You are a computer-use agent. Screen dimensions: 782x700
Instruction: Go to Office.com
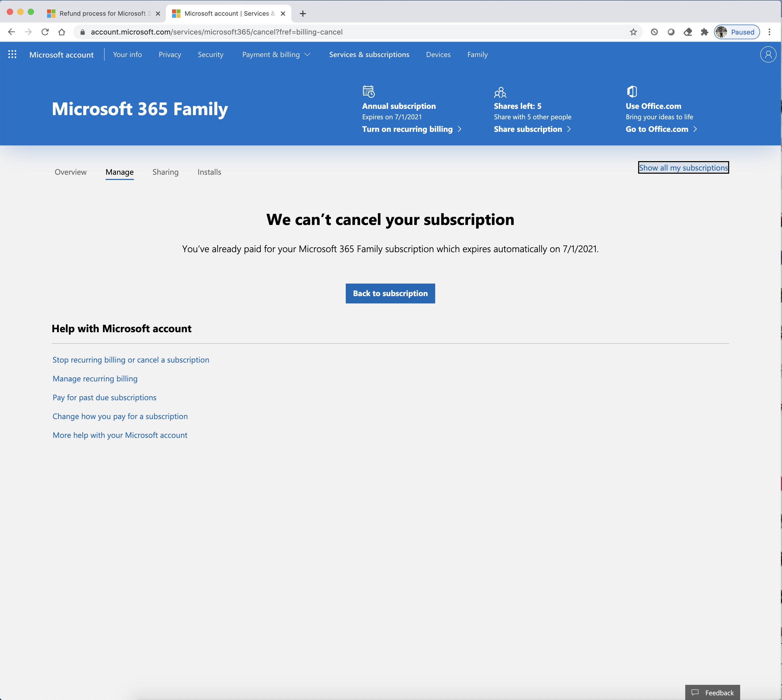point(661,129)
